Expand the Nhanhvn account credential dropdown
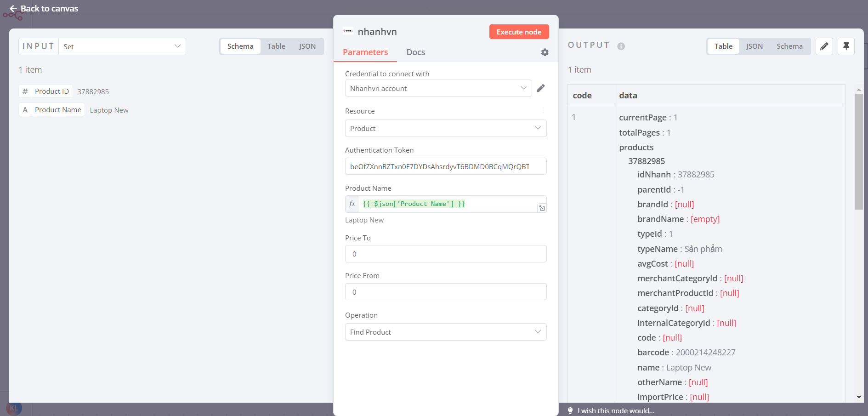This screenshot has height=416, width=868. 438,88
